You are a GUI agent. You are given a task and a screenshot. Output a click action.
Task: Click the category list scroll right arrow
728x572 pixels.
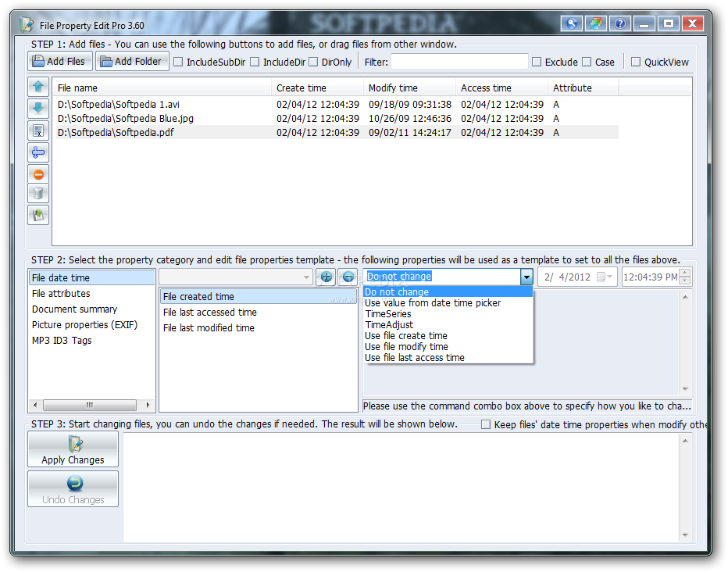(x=148, y=405)
